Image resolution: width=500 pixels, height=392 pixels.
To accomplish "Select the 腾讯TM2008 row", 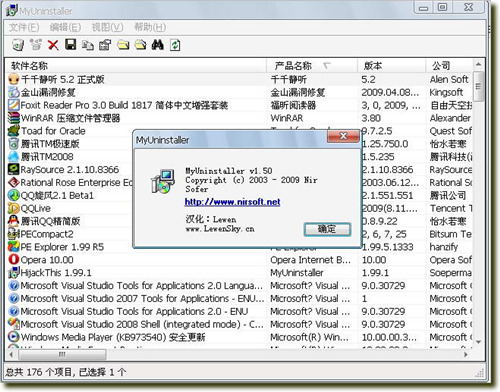I will pos(47,157).
